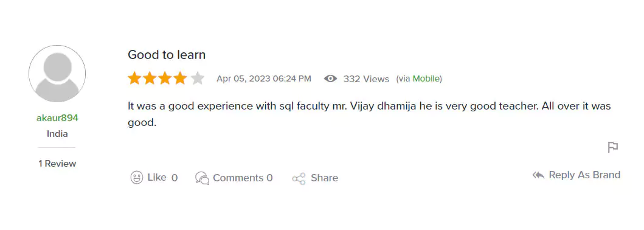Flag this review with flag icon
The height and width of the screenshot is (230, 644).
click(613, 147)
